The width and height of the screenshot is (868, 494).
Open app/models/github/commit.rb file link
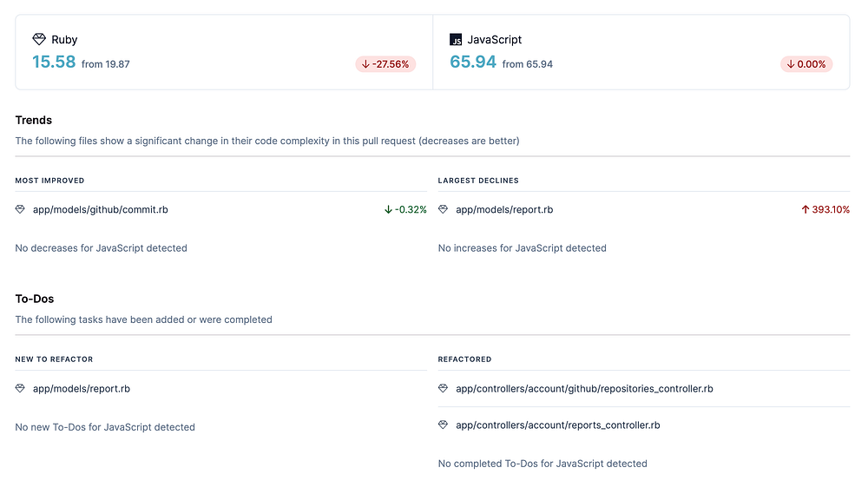(x=101, y=210)
